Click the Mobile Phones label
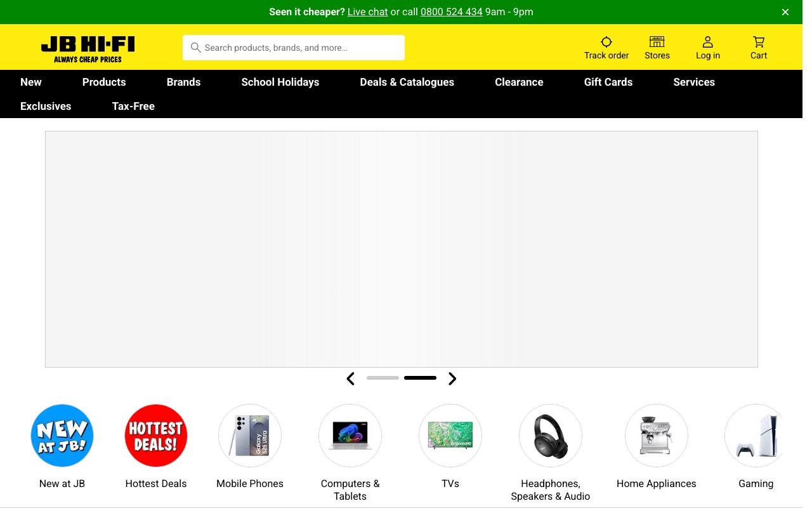 (250, 484)
